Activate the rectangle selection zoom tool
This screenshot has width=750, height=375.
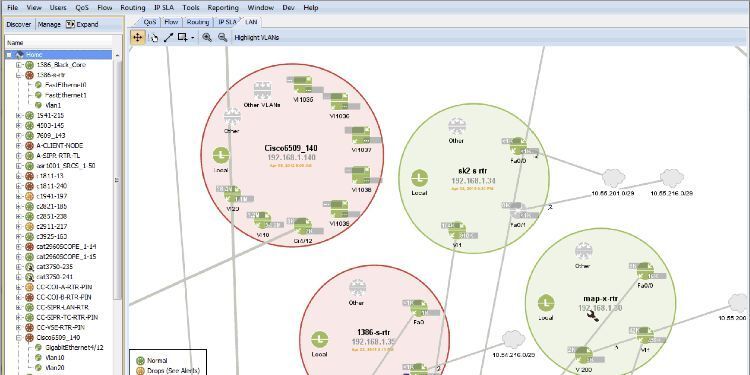click(x=182, y=37)
